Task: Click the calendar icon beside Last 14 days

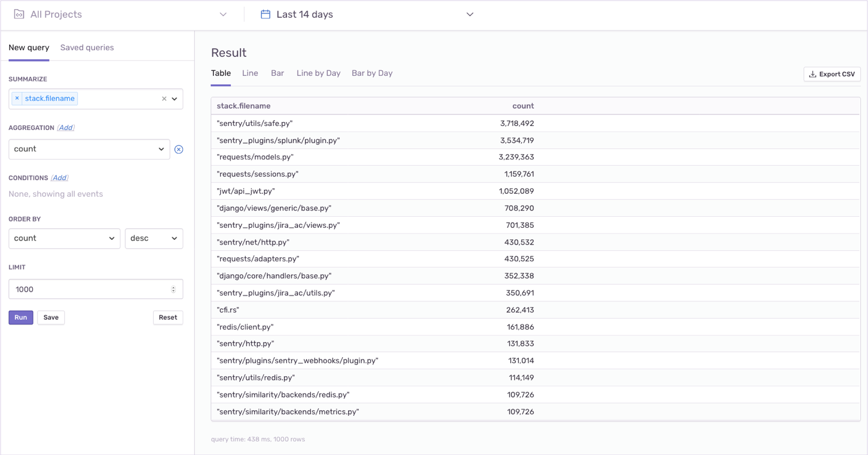Action: point(265,14)
